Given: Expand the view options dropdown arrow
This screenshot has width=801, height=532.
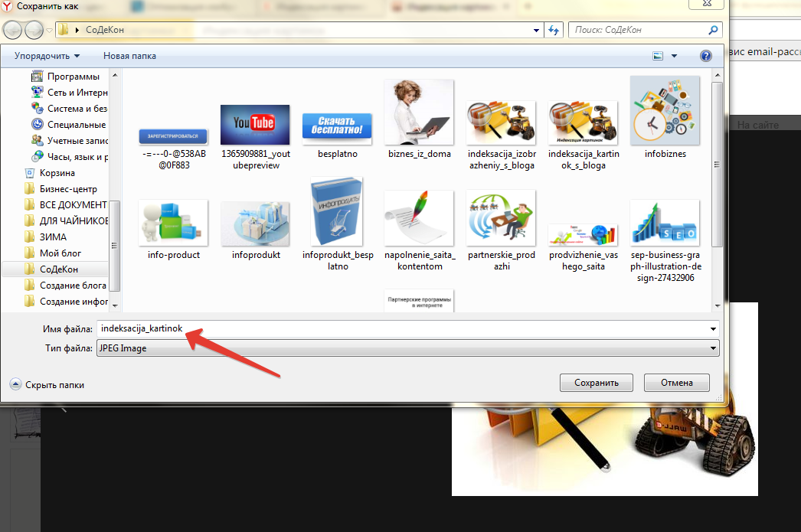Looking at the screenshot, I should (674, 56).
